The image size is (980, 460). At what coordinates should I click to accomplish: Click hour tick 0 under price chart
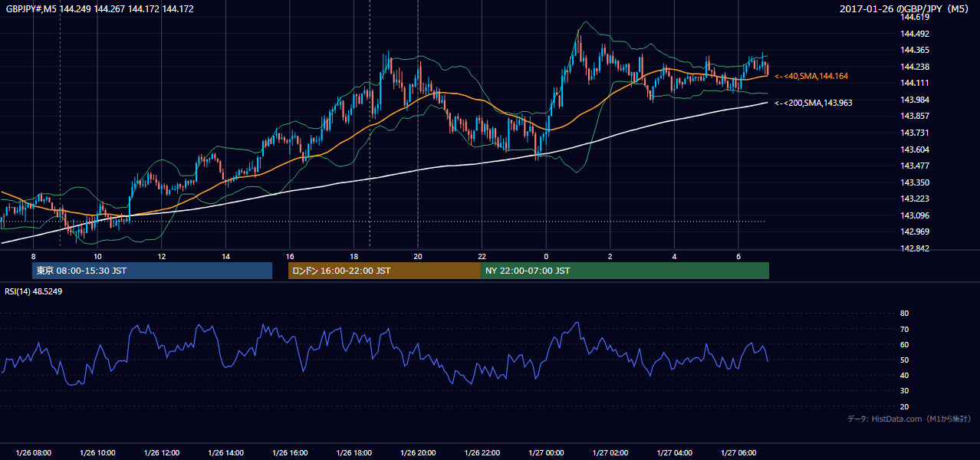click(x=546, y=256)
